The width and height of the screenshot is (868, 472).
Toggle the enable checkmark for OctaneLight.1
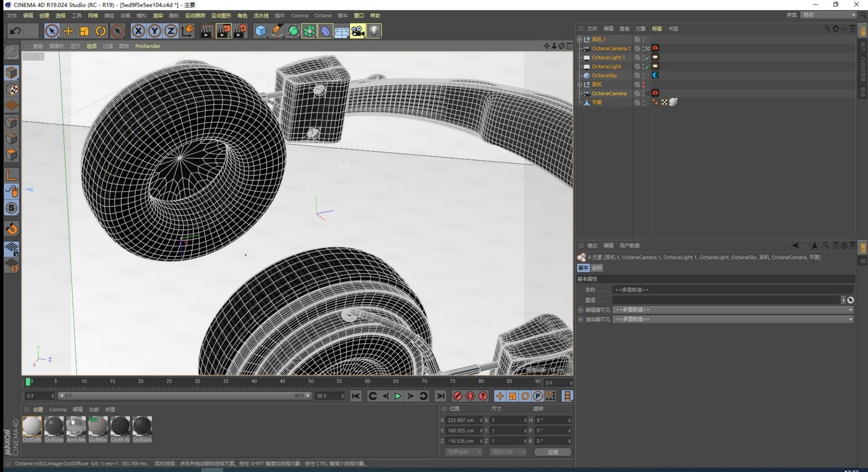pos(647,57)
